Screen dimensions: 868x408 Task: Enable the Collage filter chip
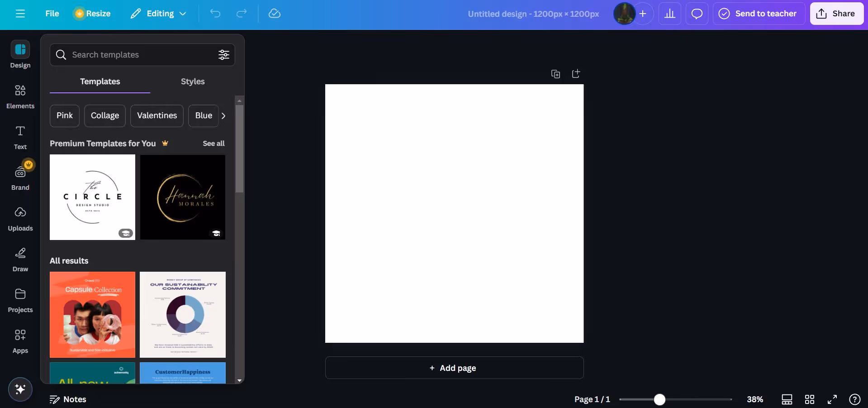(104, 116)
